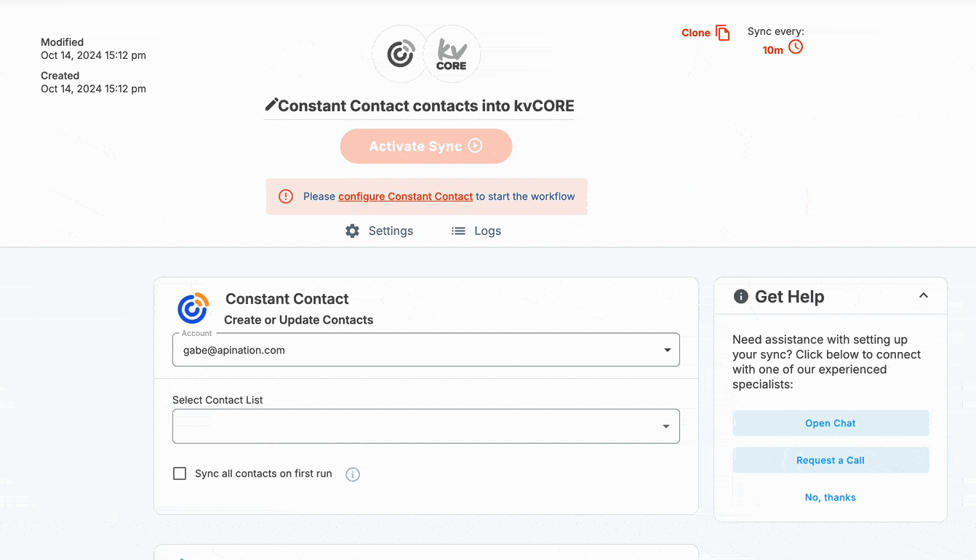Follow the configure Constant Contact link

406,196
